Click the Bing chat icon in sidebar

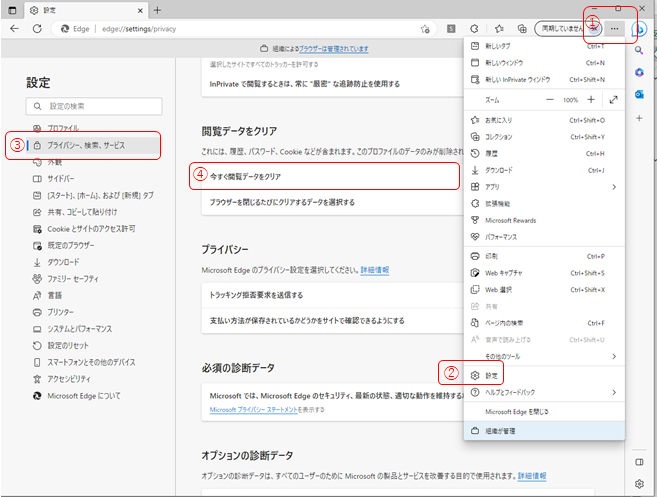639,29
